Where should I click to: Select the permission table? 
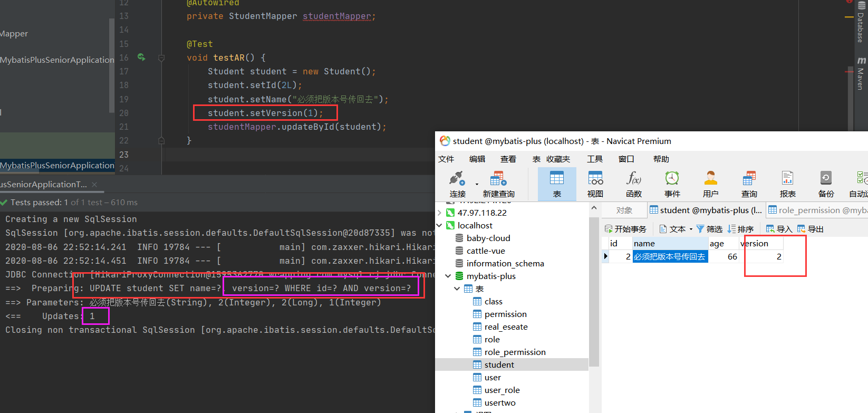505,314
